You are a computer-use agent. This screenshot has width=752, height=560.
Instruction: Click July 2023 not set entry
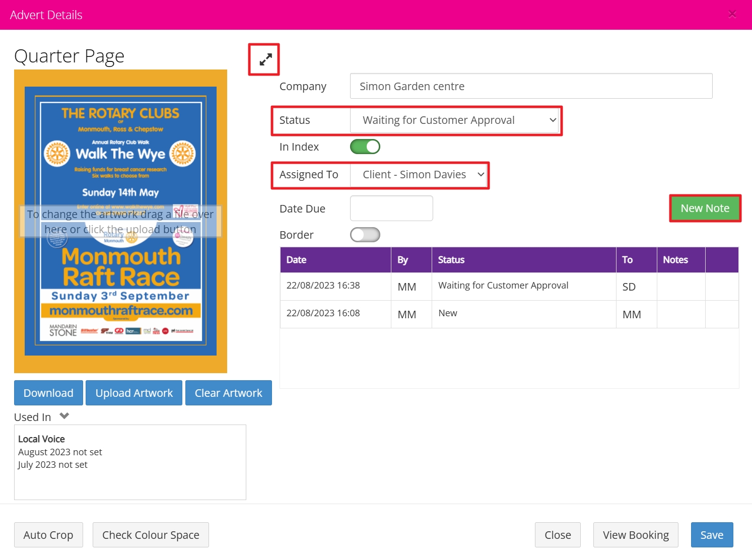click(53, 465)
